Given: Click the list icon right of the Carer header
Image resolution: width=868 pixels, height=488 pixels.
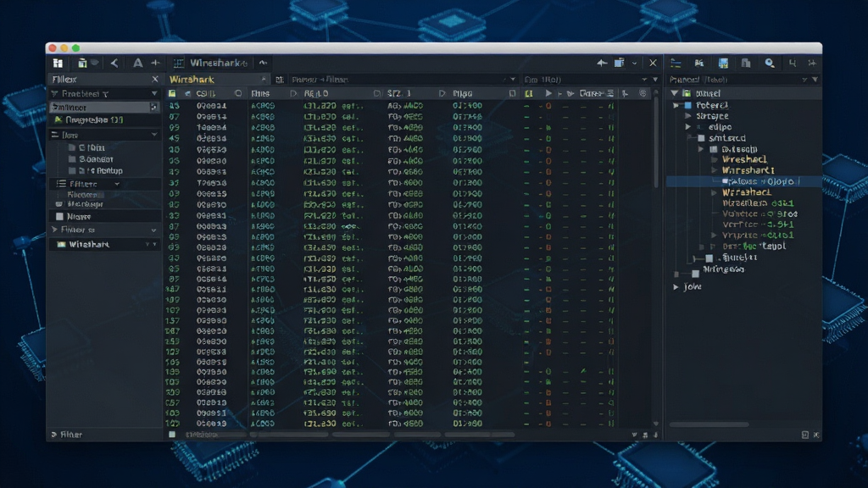Looking at the screenshot, I should pos(610,93).
